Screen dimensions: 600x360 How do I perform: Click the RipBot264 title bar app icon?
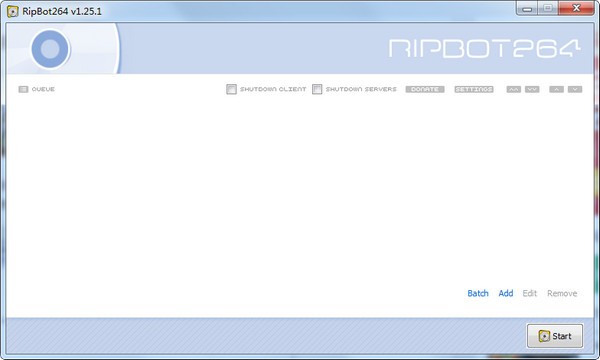point(13,11)
